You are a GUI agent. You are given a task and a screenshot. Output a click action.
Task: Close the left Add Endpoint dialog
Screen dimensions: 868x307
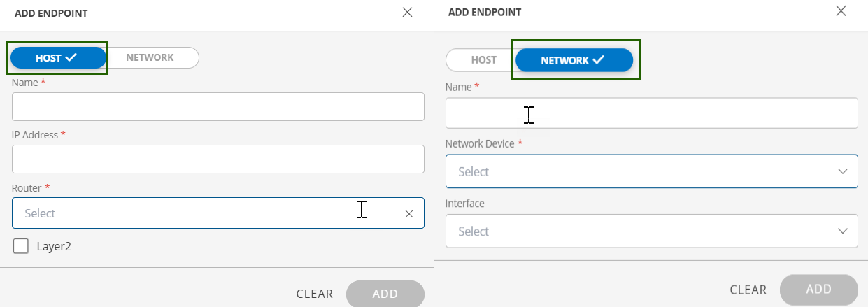coord(407,13)
